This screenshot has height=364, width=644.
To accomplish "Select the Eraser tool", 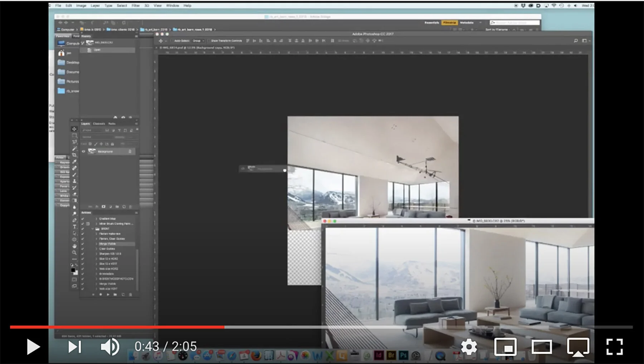I will (74, 194).
